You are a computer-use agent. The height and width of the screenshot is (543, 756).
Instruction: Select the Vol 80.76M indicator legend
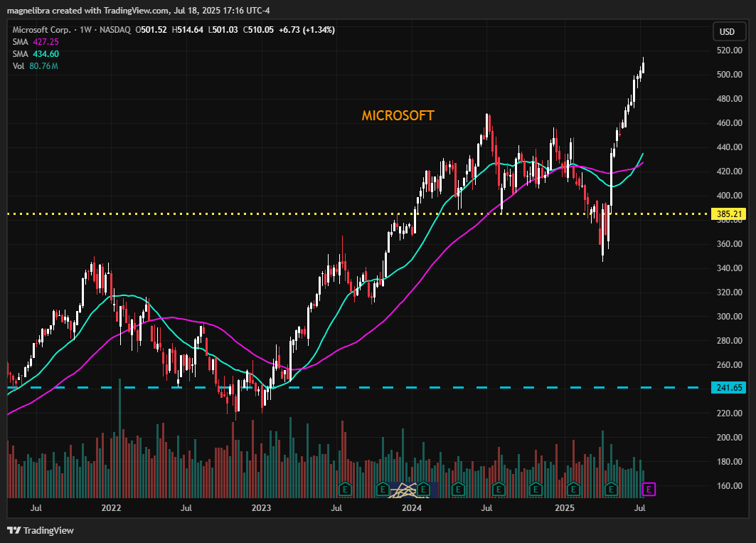[35, 66]
